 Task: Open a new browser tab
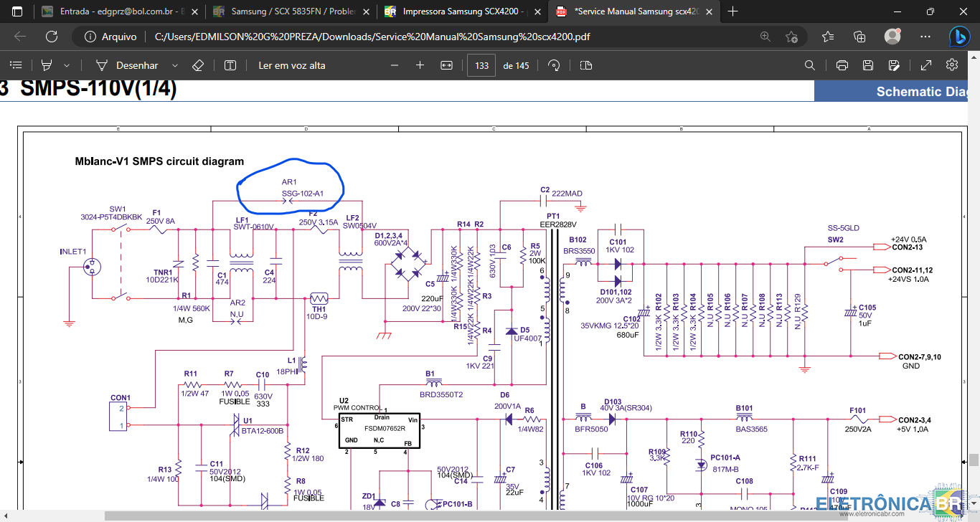pos(732,11)
